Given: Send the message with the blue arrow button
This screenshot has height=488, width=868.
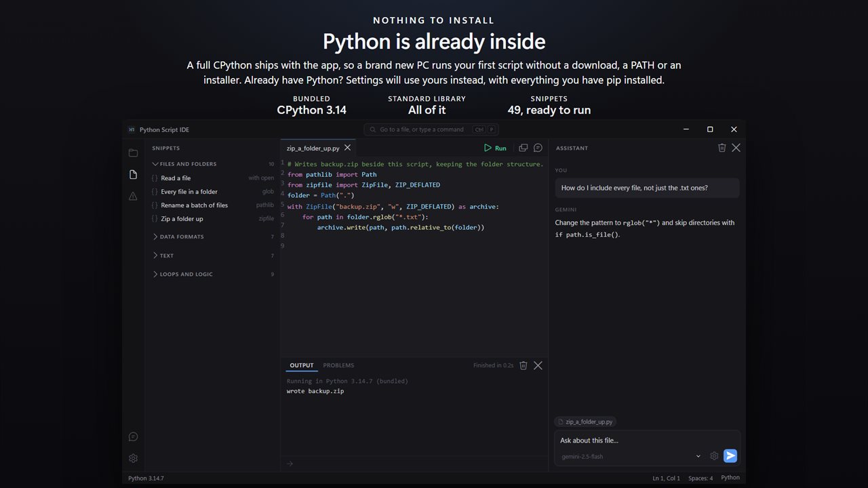Looking at the screenshot, I should click(x=730, y=456).
